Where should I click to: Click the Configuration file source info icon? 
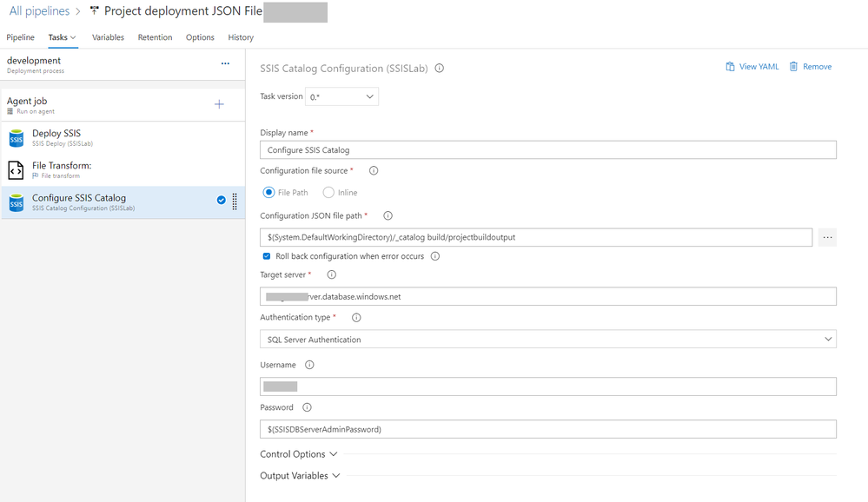point(374,171)
